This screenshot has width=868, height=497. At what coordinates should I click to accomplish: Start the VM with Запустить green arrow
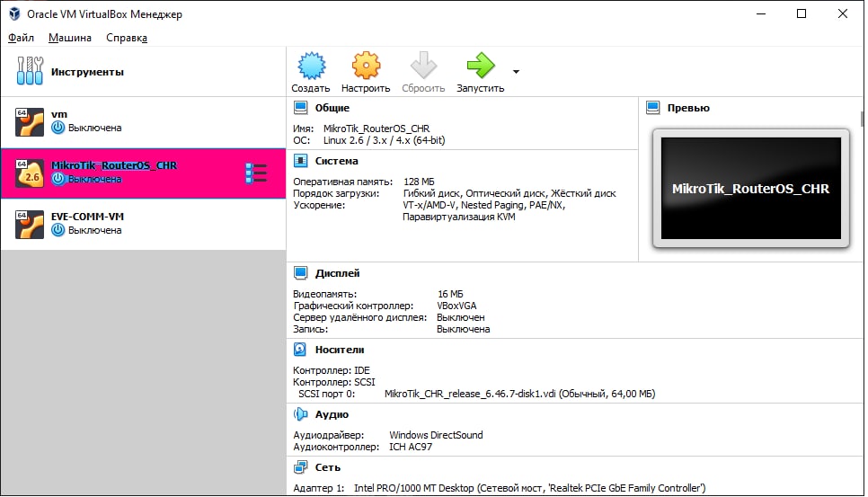[481, 66]
